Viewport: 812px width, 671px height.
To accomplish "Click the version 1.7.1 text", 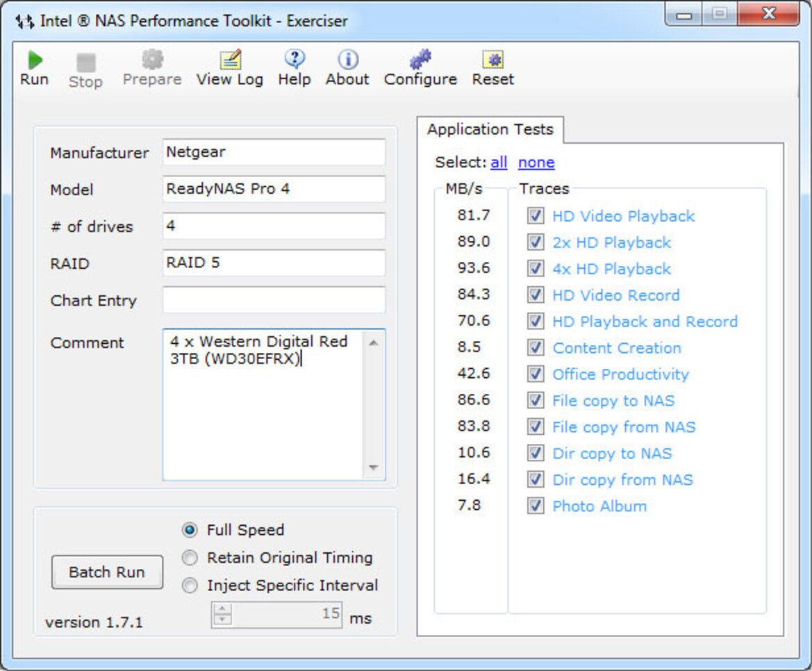I will pos(94,622).
